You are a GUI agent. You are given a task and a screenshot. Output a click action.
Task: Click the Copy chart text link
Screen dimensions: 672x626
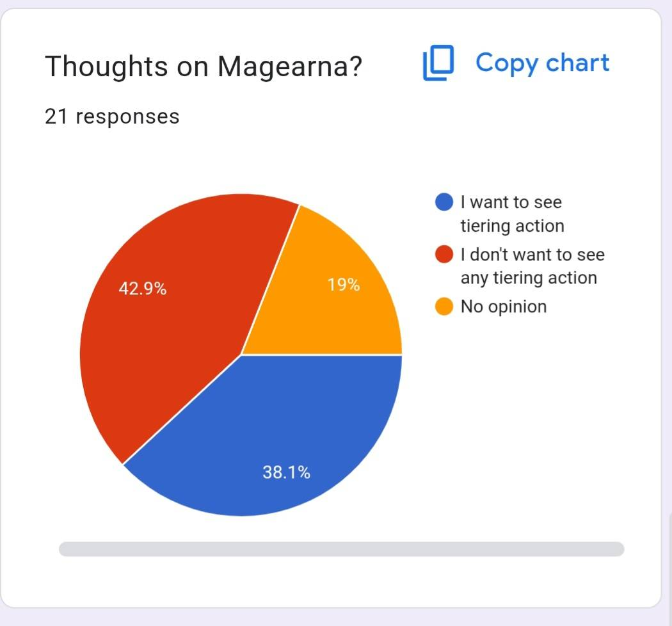542,63
